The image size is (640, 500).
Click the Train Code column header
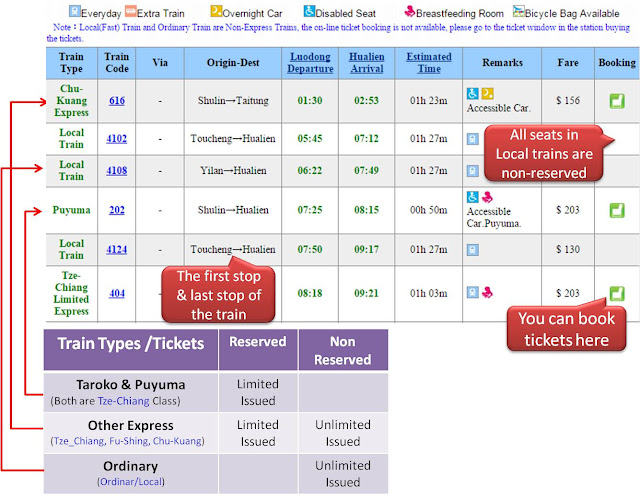[117, 63]
